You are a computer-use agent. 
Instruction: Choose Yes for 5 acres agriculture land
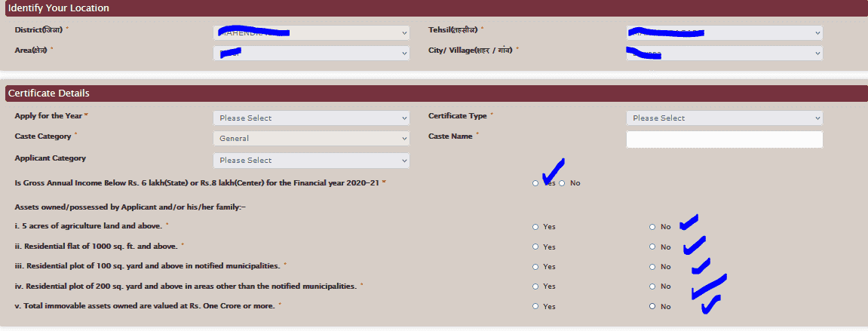pos(535,226)
